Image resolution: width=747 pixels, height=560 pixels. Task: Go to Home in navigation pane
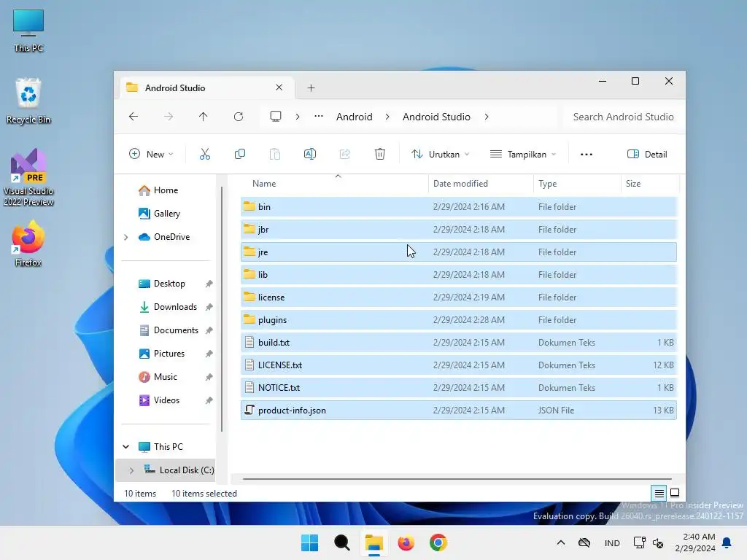point(166,190)
